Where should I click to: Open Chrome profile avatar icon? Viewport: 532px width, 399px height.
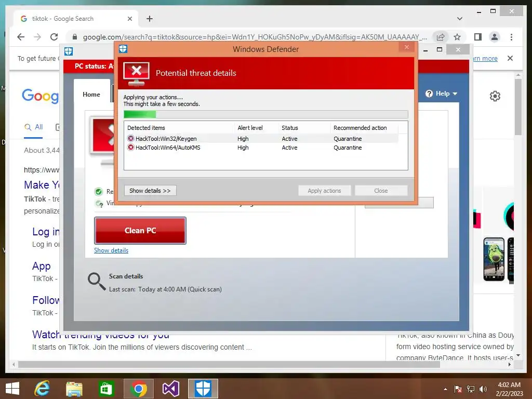pyautogui.click(x=495, y=37)
